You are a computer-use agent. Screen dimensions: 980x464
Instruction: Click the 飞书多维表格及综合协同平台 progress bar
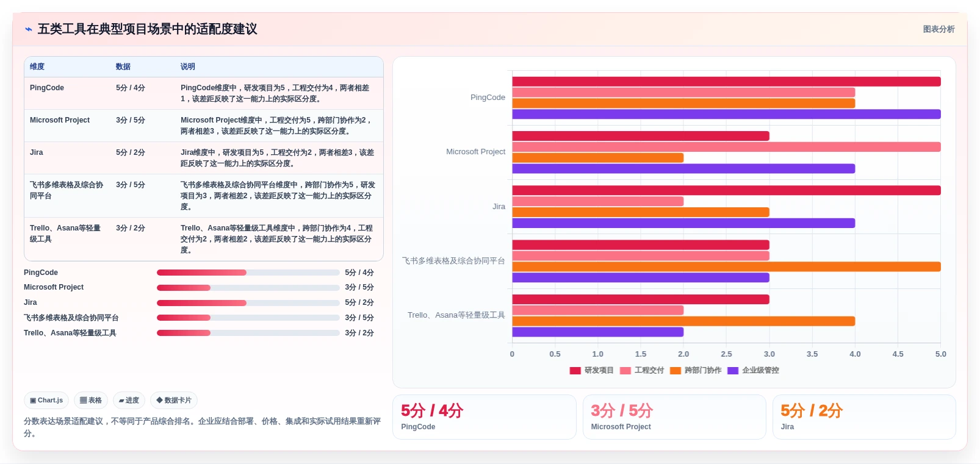[248, 318]
